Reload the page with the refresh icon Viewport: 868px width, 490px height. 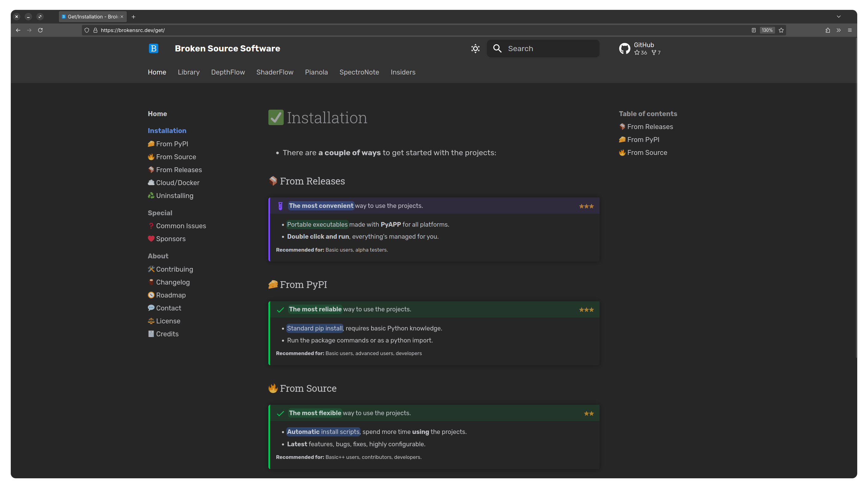[x=40, y=30]
